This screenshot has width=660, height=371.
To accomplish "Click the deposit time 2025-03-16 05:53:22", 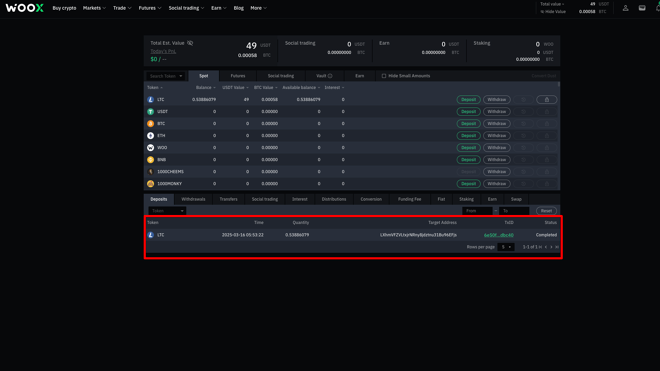I will 242,235.
